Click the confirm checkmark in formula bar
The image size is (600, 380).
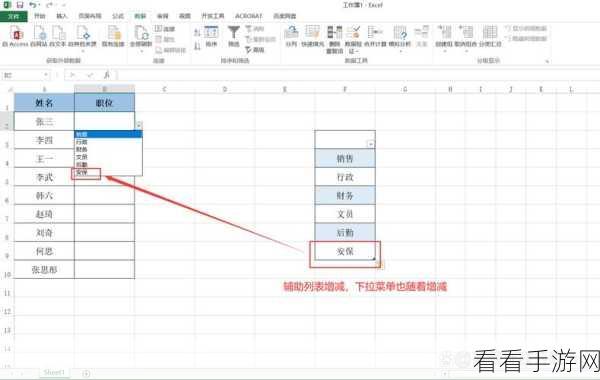click(x=90, y=75)
